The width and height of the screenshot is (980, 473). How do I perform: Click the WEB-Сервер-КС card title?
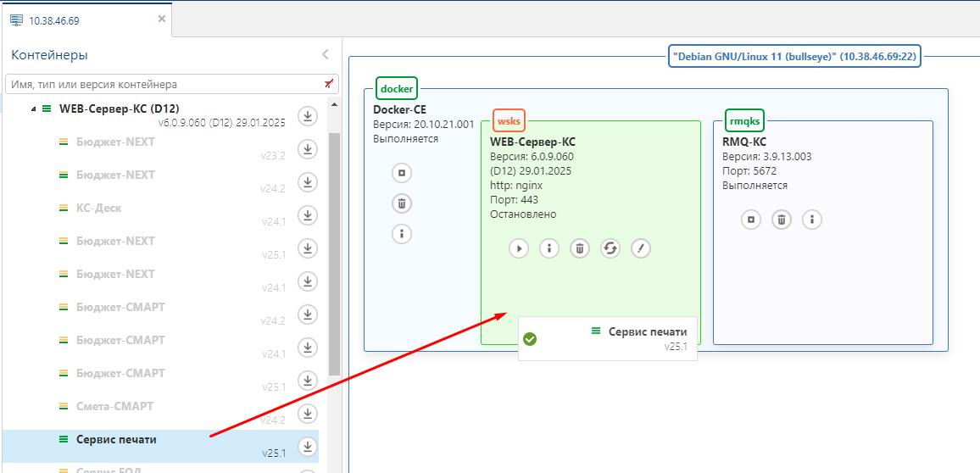tap(532, 142)
